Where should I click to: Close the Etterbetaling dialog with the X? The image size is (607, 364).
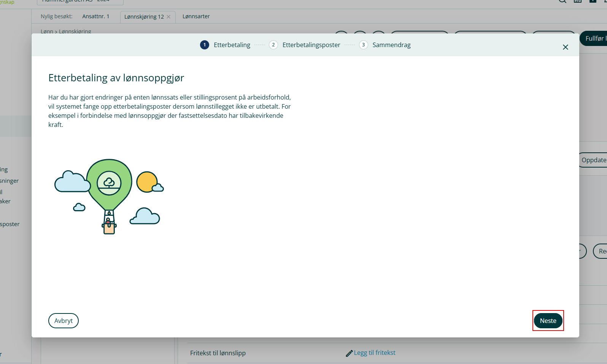(565, 47)
